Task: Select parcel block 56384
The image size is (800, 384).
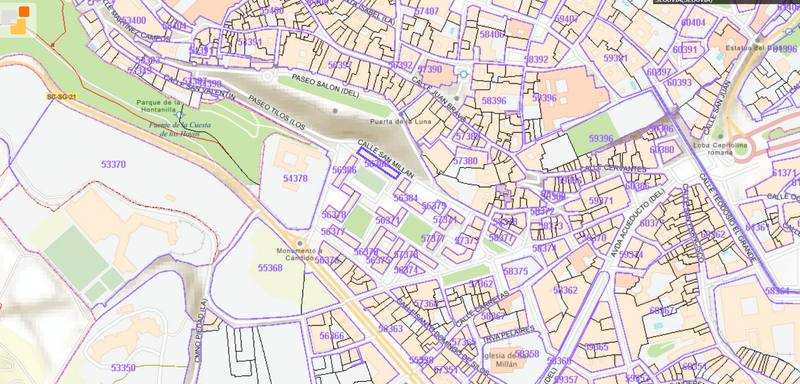Action: click(406, 198)
